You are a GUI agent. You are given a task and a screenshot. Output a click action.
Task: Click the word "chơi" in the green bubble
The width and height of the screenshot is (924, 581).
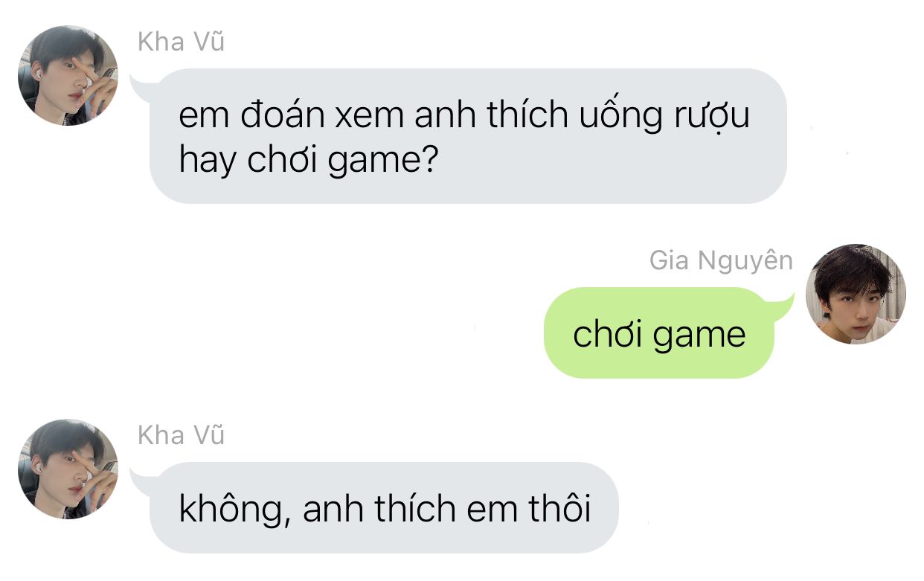pos(611,335)
